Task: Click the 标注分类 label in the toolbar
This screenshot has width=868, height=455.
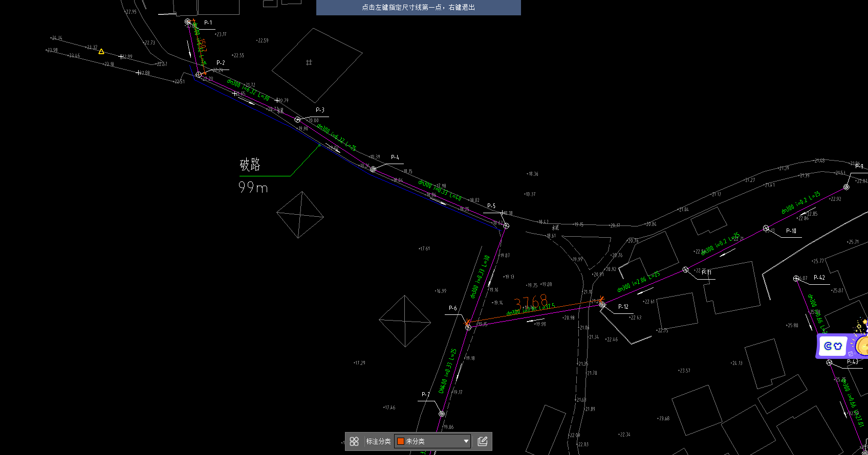Action: pos(378,441)
